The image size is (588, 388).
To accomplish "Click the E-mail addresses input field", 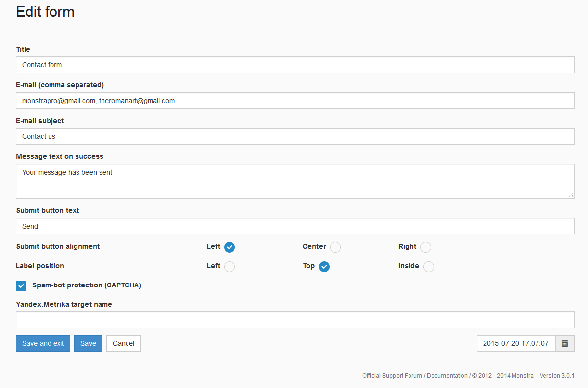I will (x=295, y=101).
